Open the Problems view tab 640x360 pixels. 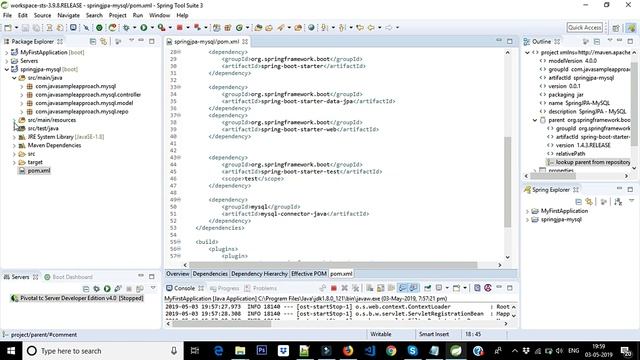click(260, 288)
